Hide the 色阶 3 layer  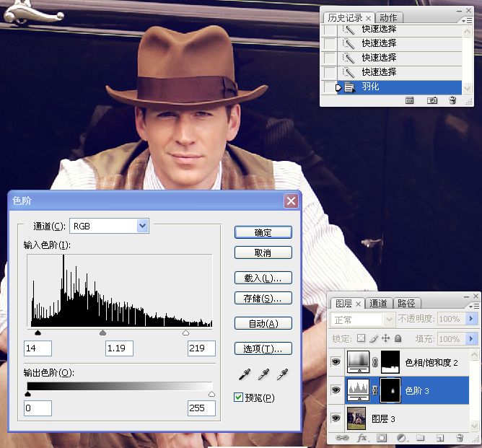(x=336, y=390)
